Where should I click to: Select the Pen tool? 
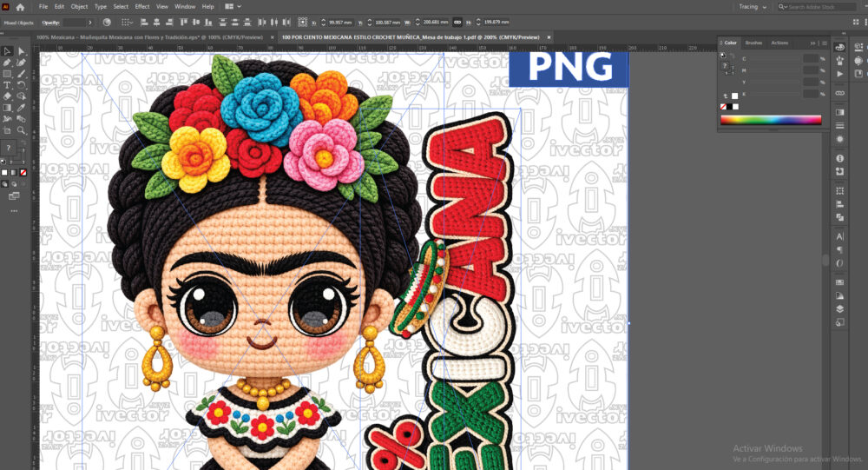click(x=7, y=63)
